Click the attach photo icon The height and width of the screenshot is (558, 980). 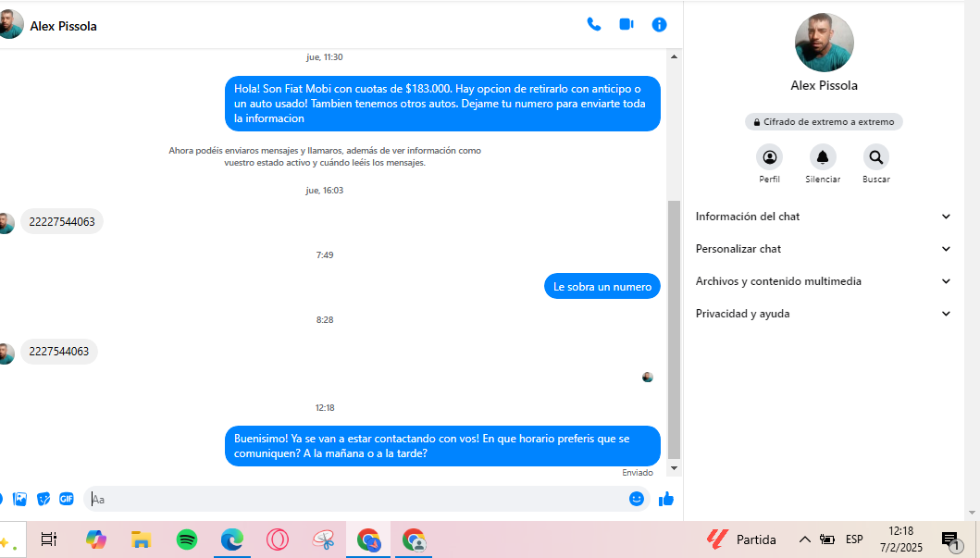19,499
